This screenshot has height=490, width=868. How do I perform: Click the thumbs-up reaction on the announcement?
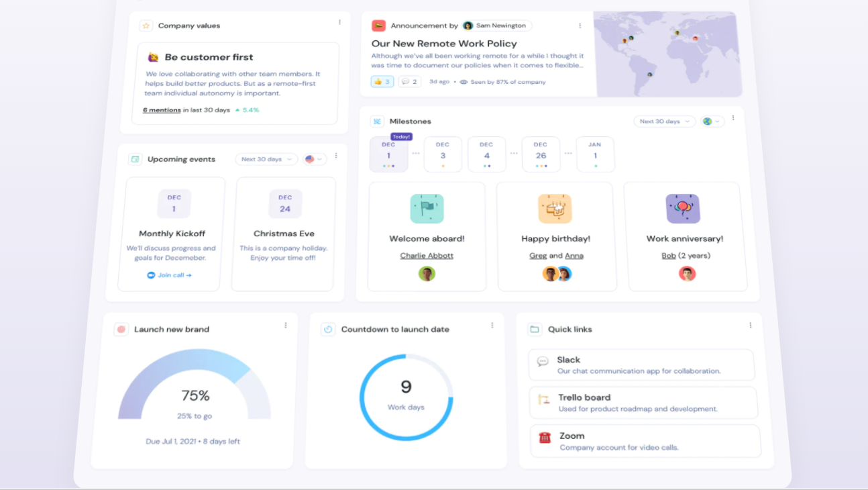(382, 82)
